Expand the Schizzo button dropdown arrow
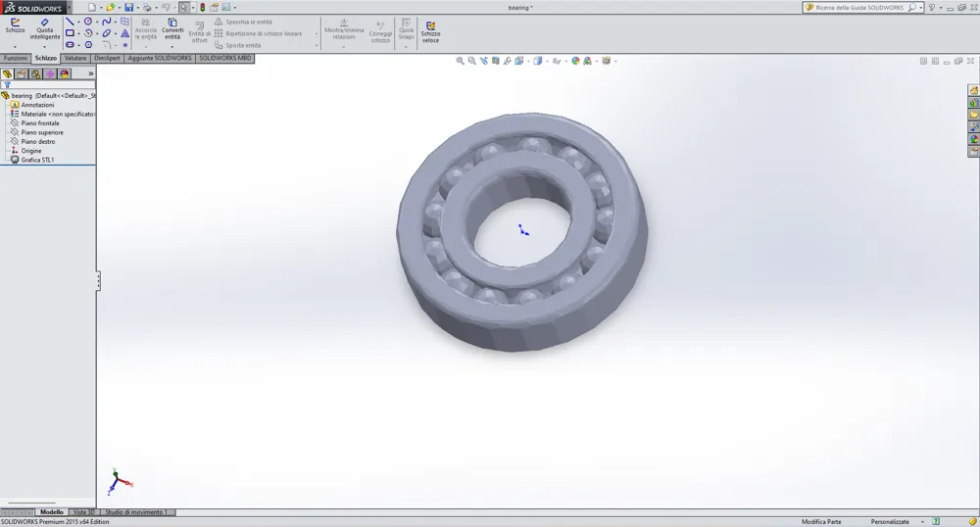 pos(15,46)
